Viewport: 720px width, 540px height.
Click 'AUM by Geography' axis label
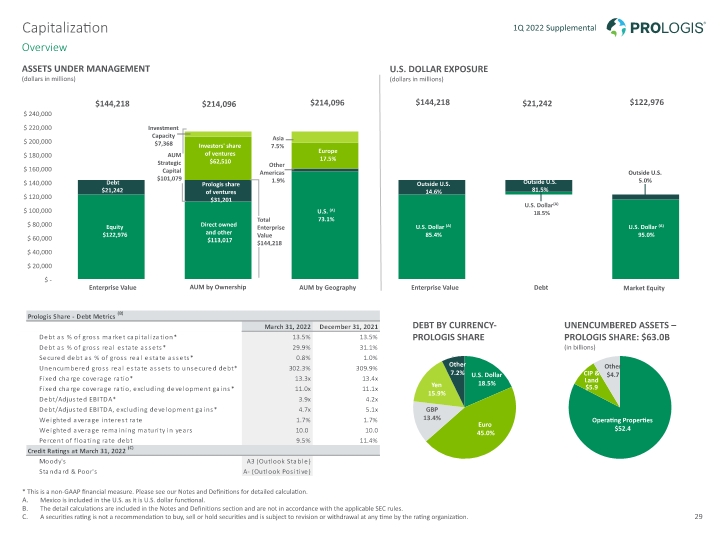327,287
